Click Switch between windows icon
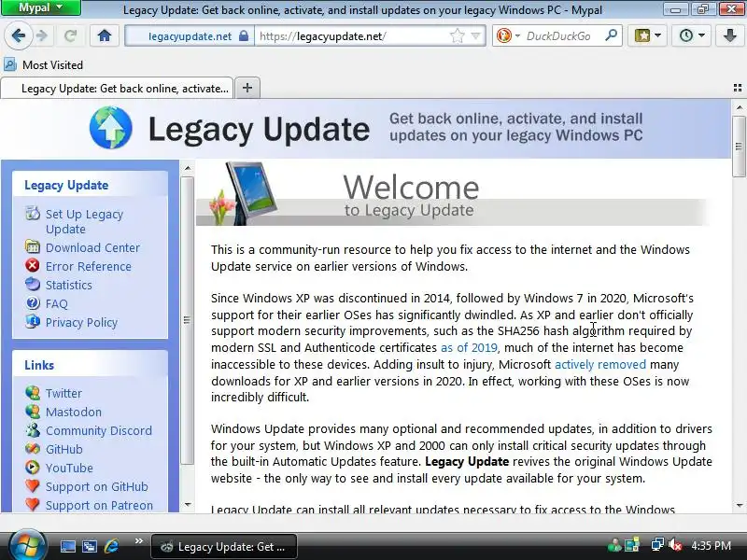 [x=89, y=546]
